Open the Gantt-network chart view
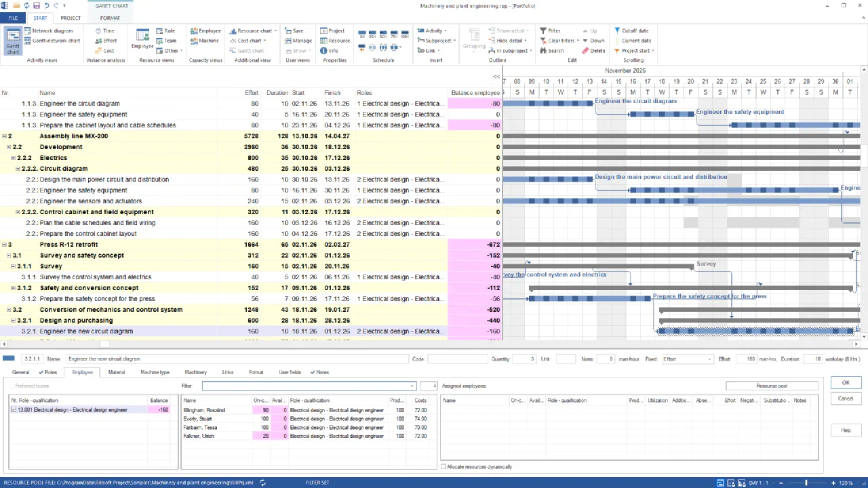Screen dimensions: 868x488 (52, 41)
